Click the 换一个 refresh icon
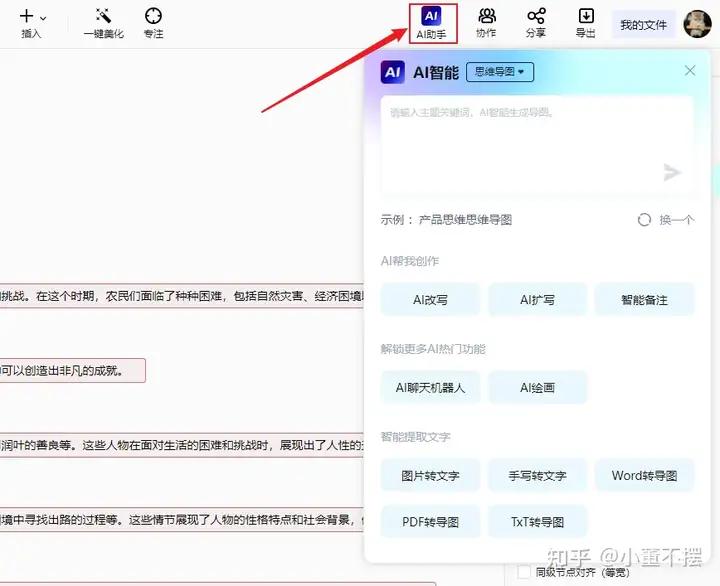The image size is (720, 586). tap(644, 220)
